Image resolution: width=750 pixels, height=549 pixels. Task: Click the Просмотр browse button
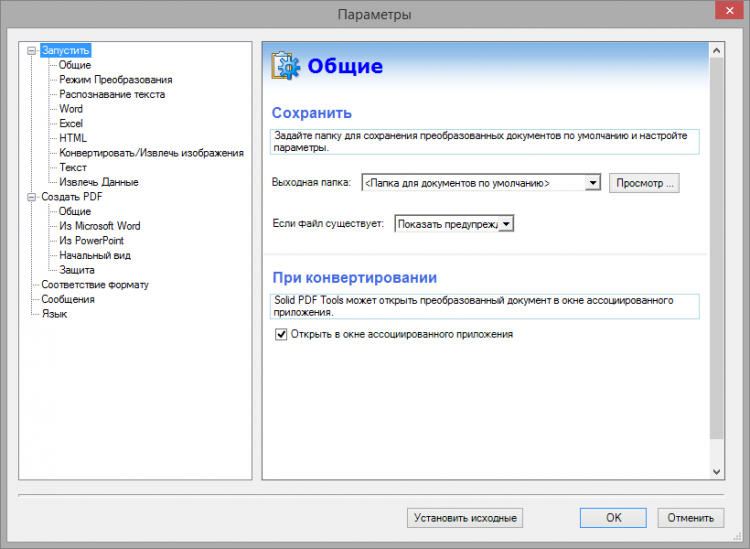pos(645,183)
